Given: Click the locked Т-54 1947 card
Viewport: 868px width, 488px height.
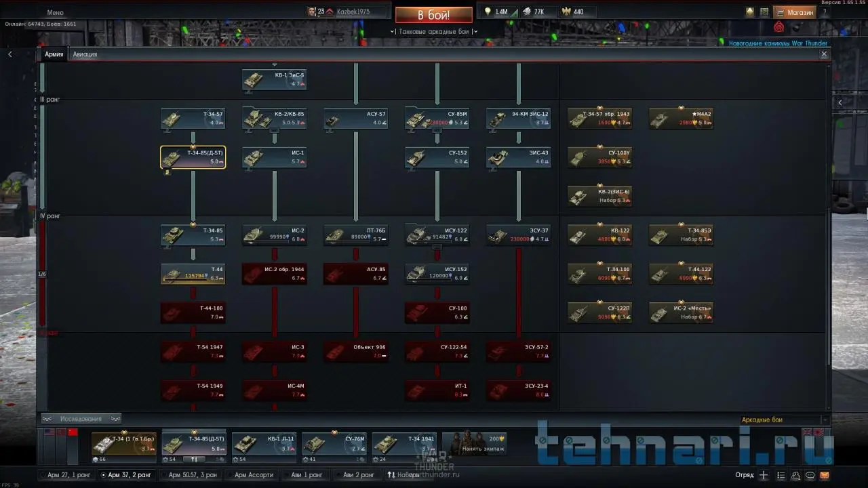Looking at the screenshot, I should [193, 352].
